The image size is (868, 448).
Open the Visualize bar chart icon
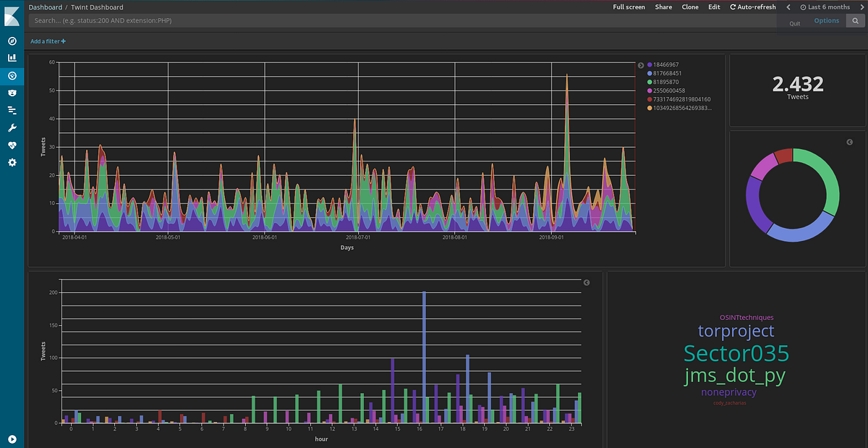coord(12,58)
